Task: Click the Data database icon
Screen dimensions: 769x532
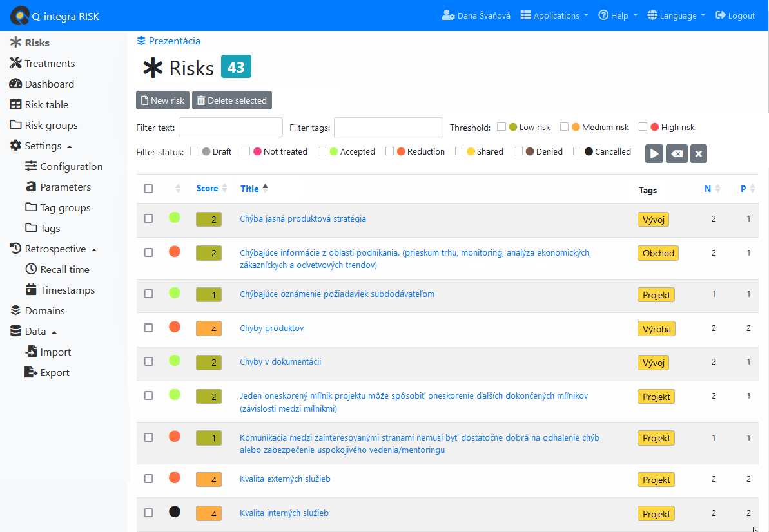Action: tap(15, 330)
